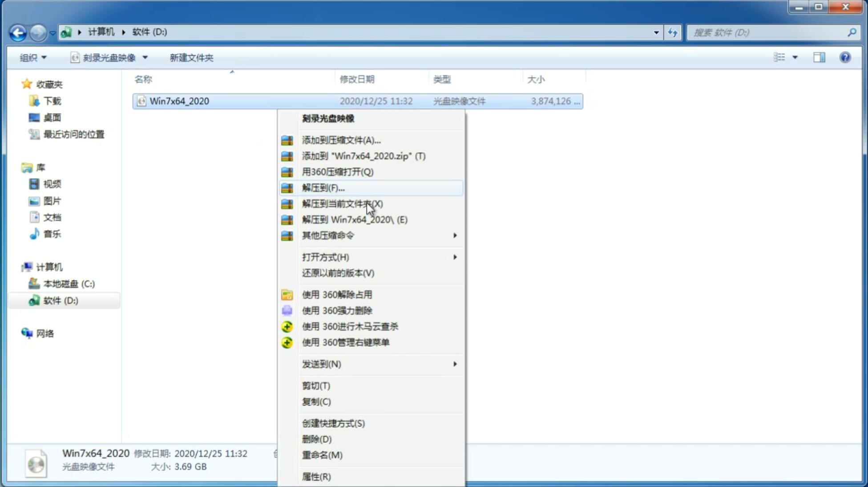Click 使用360管理右键菜单 icon
This screenshot has height=487, width=868.
click(287, 342)
